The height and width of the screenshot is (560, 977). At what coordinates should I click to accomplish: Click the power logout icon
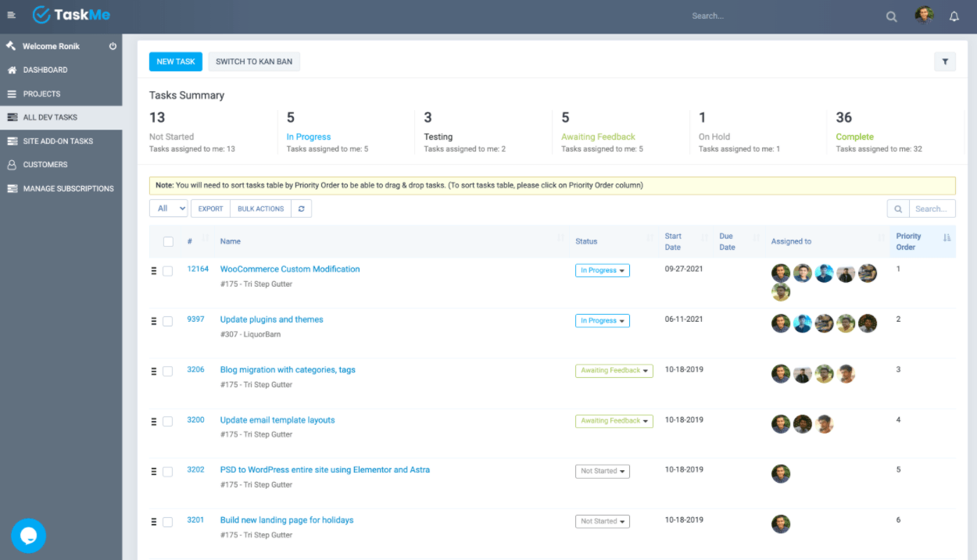click(113, 46)
